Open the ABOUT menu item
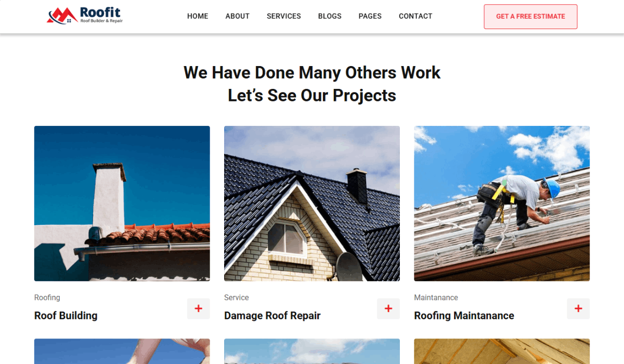 click(238, 16)
